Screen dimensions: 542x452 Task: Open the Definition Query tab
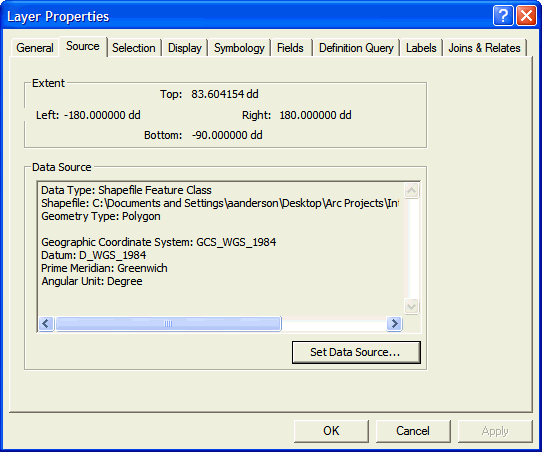pyautogui.click(x=356, y=48)
